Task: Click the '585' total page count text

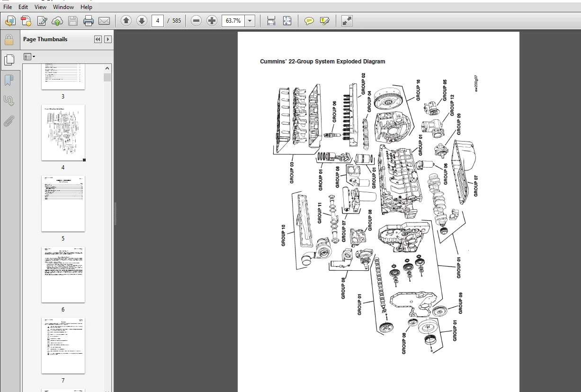Action: [x=177, y=21]
